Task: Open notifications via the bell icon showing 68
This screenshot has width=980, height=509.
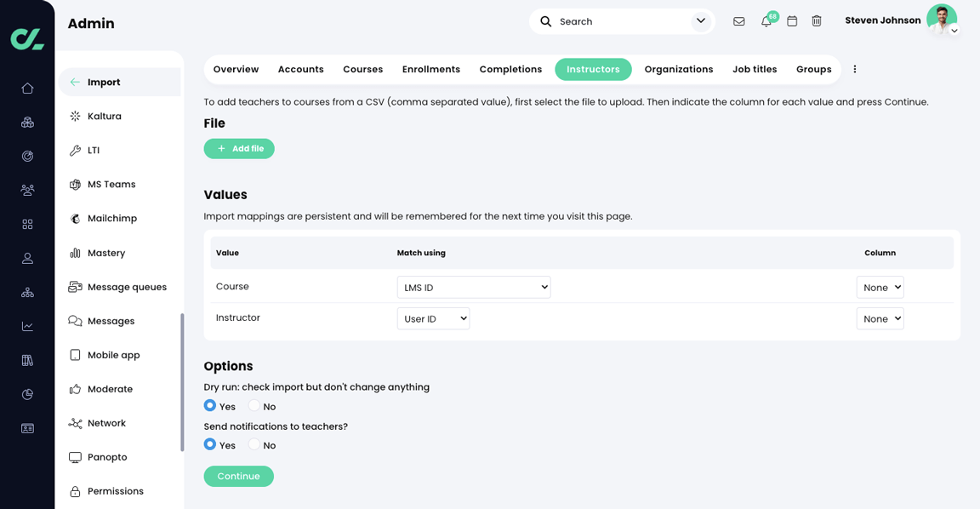Action: (x=765, y=21)
